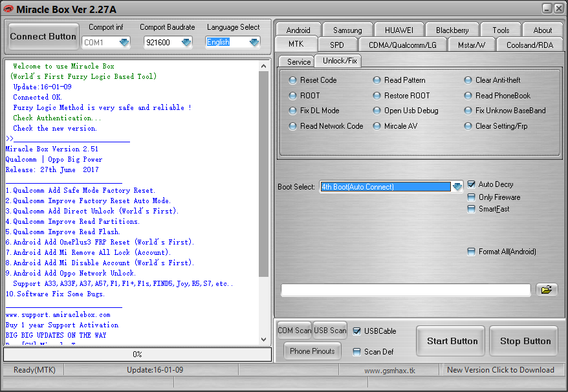Switch to the Android tab
The width and height of the screenshot is (568, 392).
[298, 30]
